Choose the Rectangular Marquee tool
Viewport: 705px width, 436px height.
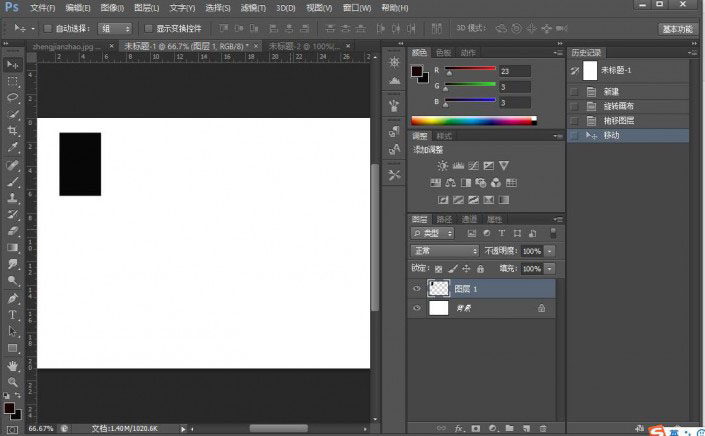(x=13, y=81)
